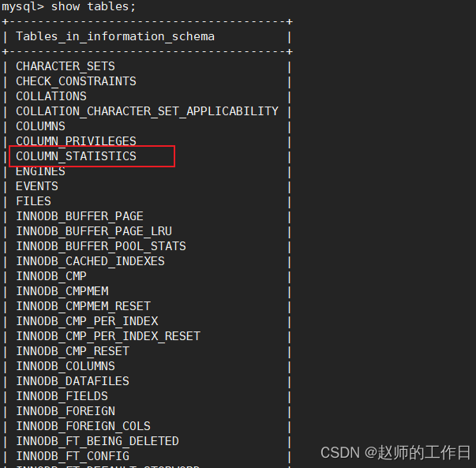476x468 pixels.
Task: Select the FILES table entry
Action: [x=33, y=201]
